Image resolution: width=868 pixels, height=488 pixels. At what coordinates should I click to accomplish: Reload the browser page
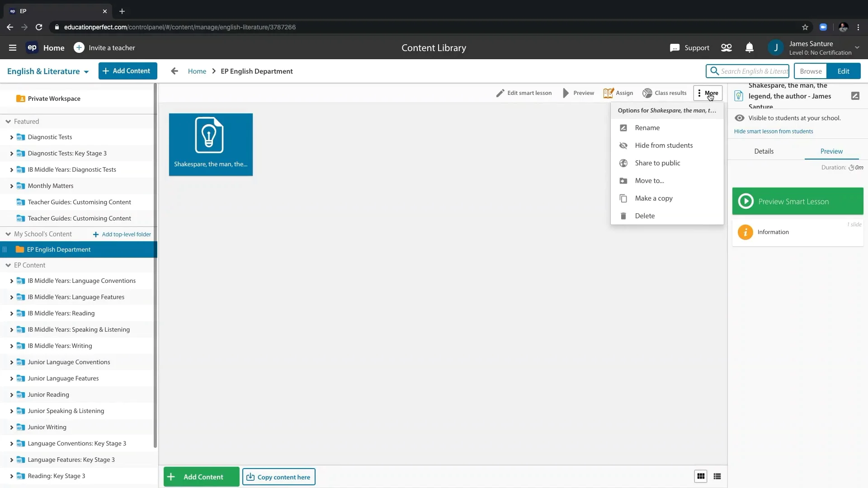point(39,27)
